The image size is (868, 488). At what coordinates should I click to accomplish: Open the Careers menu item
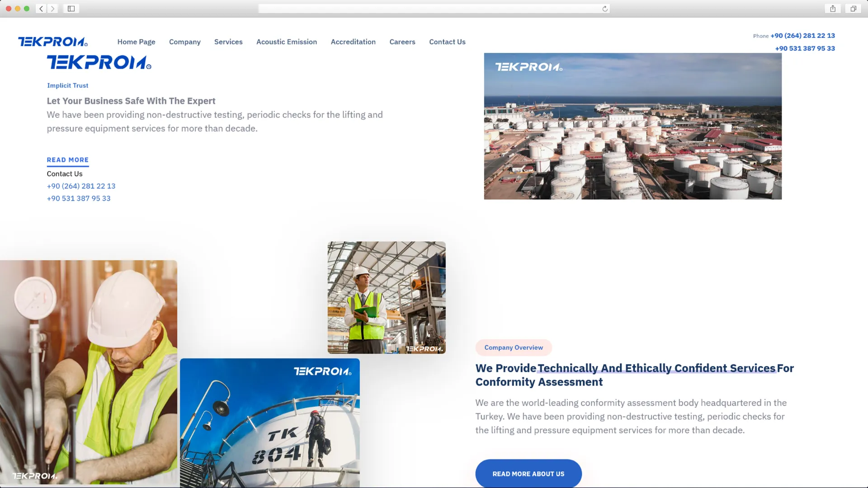pos(402,42)
